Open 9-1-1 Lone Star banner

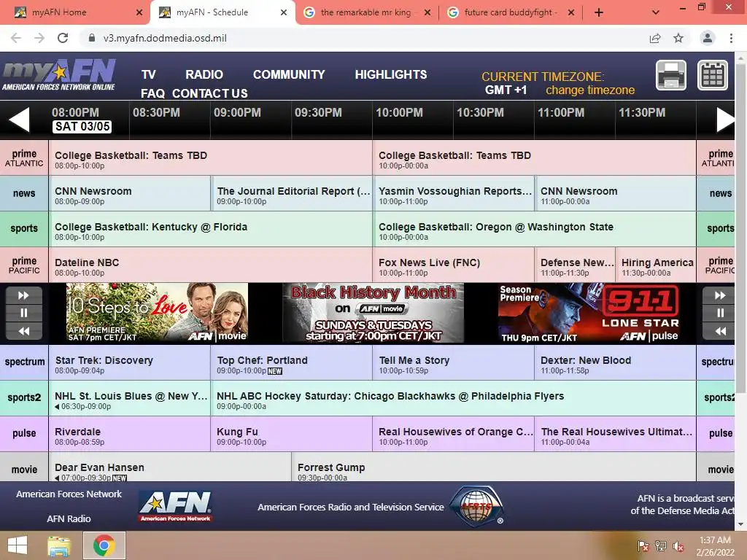(x=589, y=313)
